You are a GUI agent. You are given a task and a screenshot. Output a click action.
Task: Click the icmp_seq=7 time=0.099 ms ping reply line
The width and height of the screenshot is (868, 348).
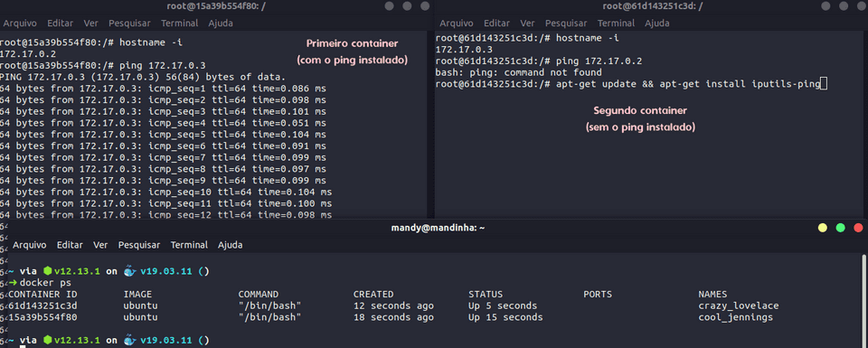(164, 157)
